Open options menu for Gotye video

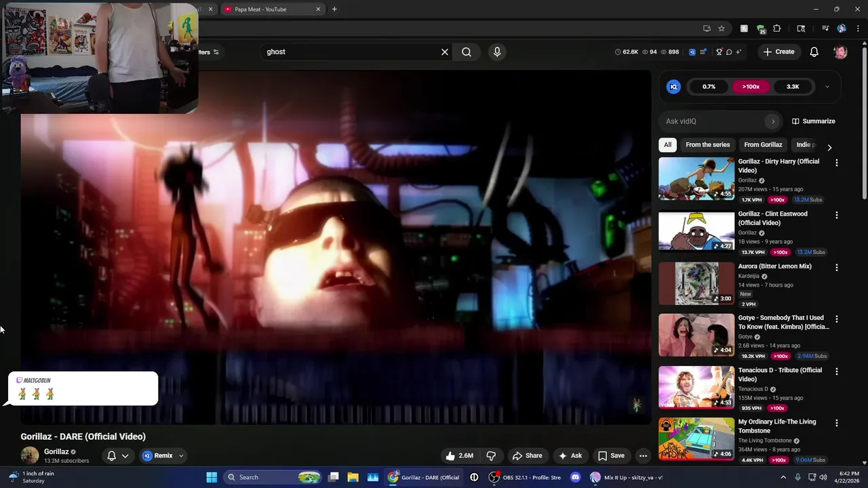tap(836, 319)
